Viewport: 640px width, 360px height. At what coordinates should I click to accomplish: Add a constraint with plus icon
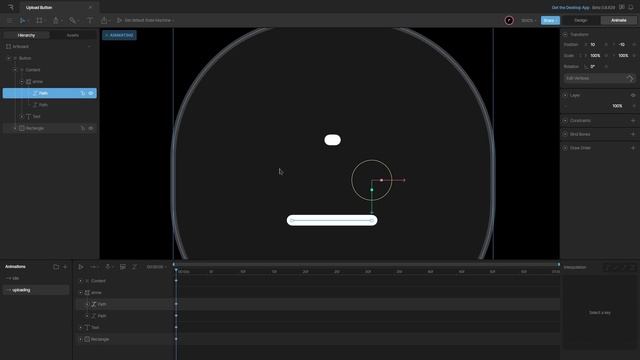(633, 121)
